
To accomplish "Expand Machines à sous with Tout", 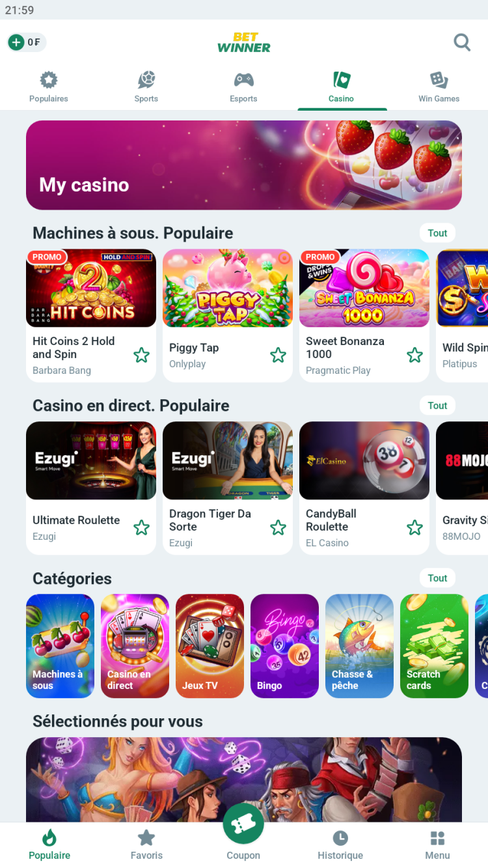I will click(x=437, y=233).
